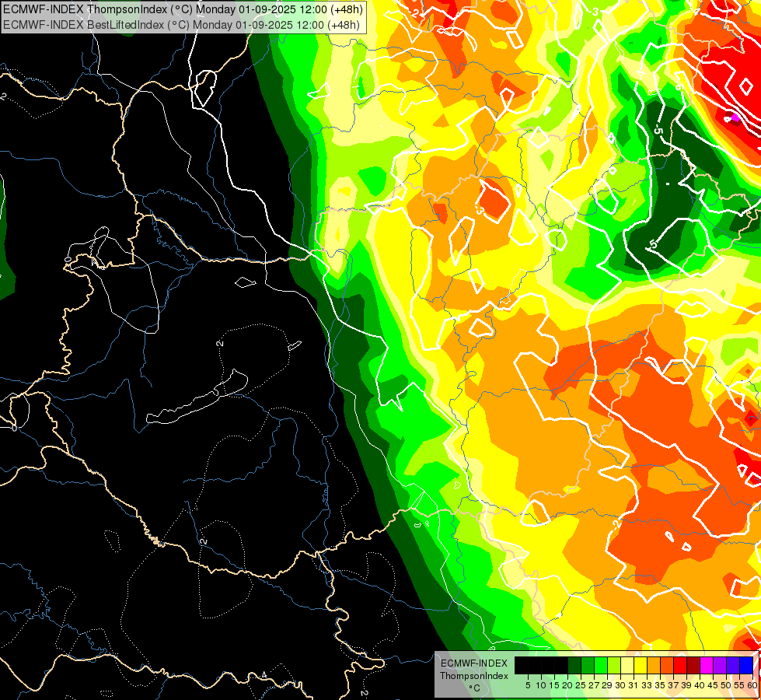Click the legend label "ECMWF-INDEX"

[x=473, y=663]
